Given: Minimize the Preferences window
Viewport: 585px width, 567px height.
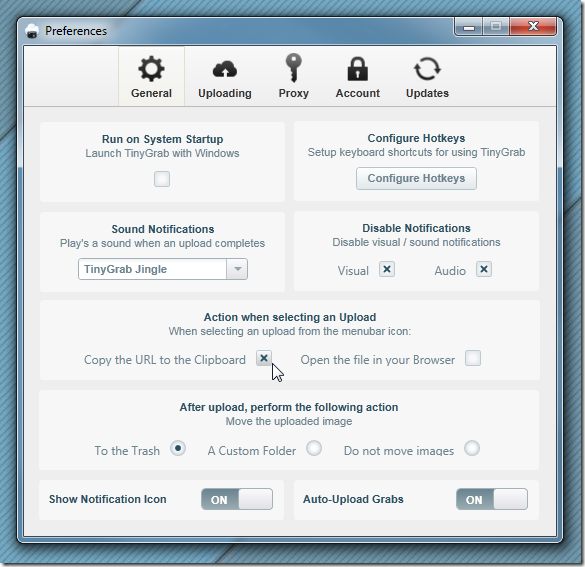Looking at the screenshot, I should [x=469, y=27].
